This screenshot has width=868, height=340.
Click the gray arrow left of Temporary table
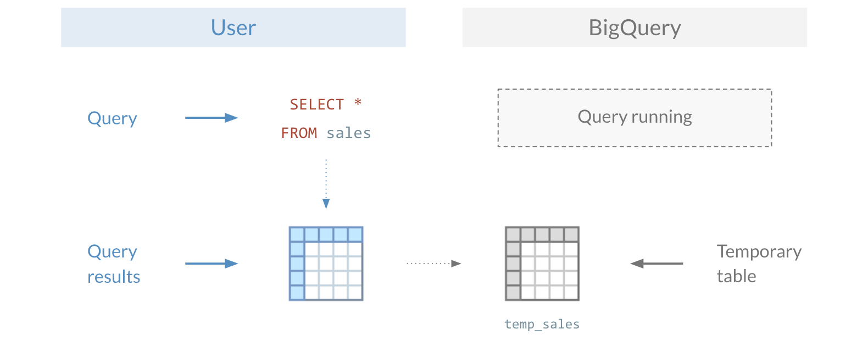(656, 264)
